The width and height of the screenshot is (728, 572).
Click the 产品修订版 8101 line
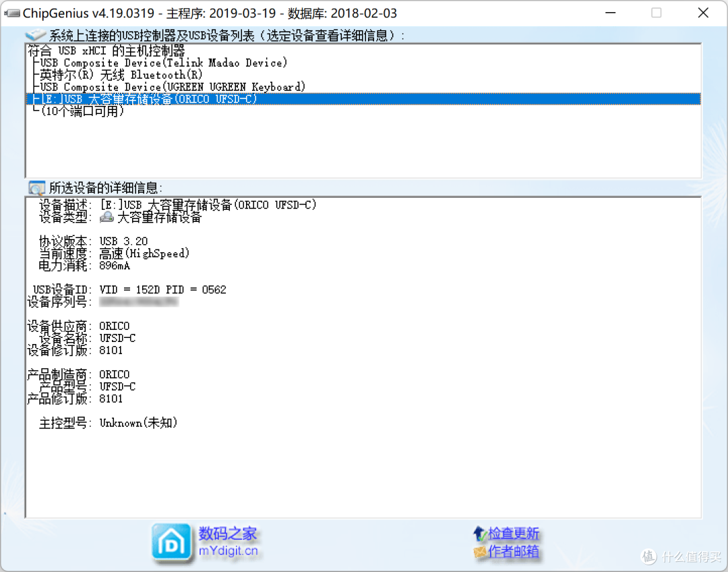pos(75,398)
